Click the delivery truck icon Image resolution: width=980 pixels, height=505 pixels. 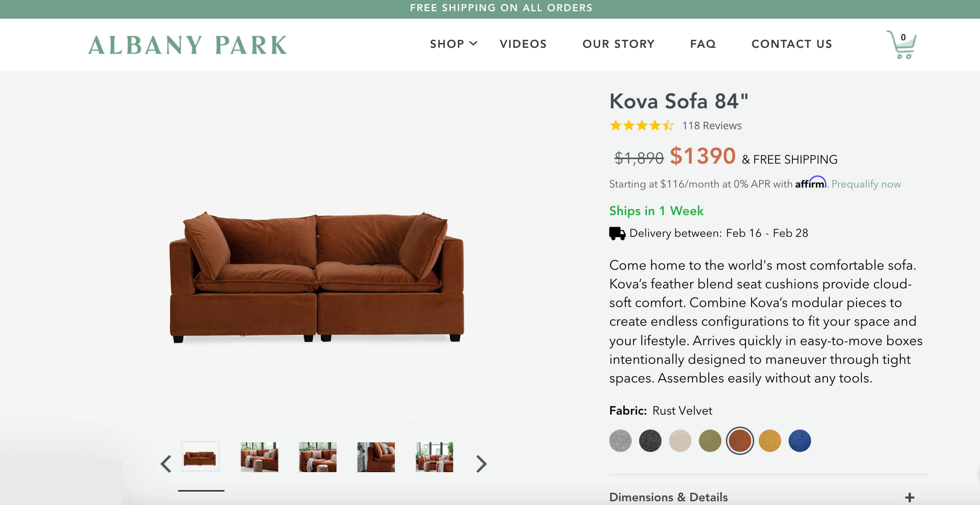click(617, 233)
